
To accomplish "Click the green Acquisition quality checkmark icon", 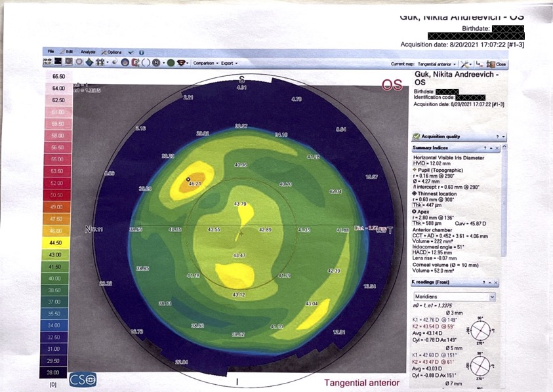I will coord(416,136).
